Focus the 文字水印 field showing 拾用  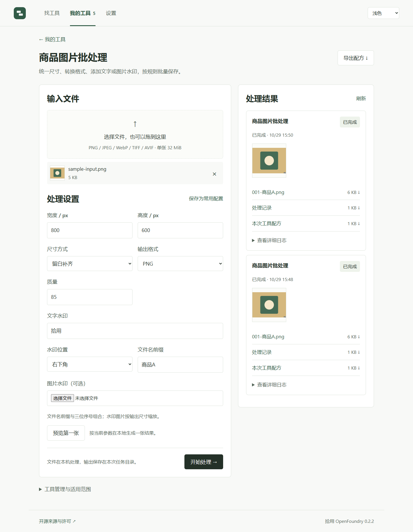click(135, 331)
